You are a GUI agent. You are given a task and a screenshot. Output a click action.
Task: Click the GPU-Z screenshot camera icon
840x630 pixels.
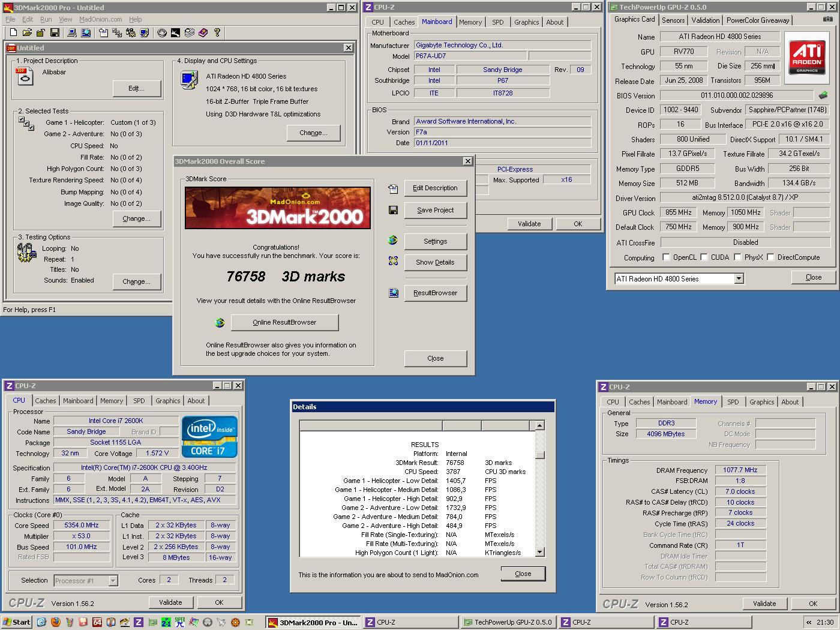(827, 19)
